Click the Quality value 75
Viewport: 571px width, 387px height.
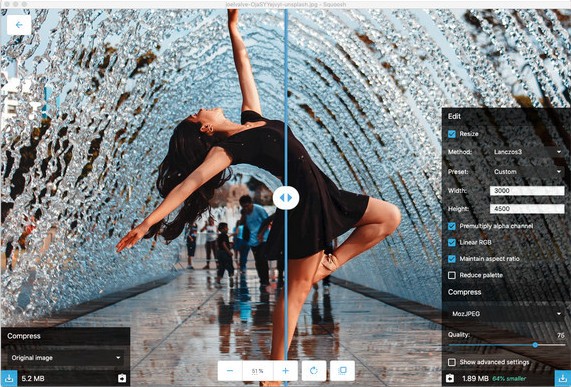[561, 335]
